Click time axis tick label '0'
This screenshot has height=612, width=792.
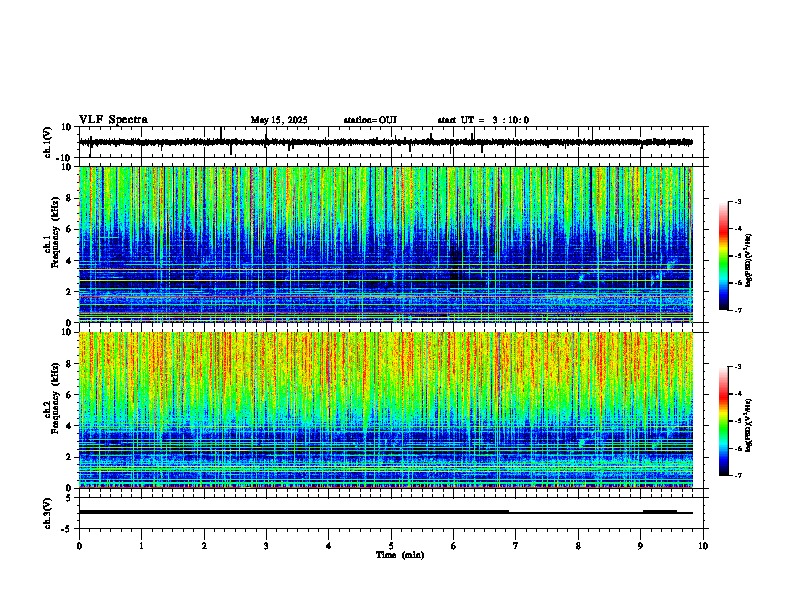click(x=79, y=546)
